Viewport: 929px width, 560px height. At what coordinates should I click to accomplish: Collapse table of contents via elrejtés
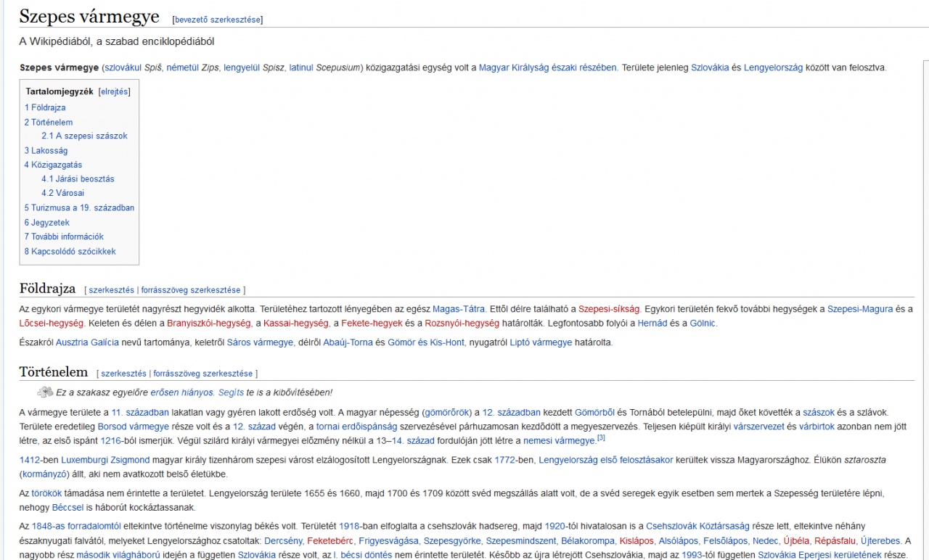click(114, 91)
